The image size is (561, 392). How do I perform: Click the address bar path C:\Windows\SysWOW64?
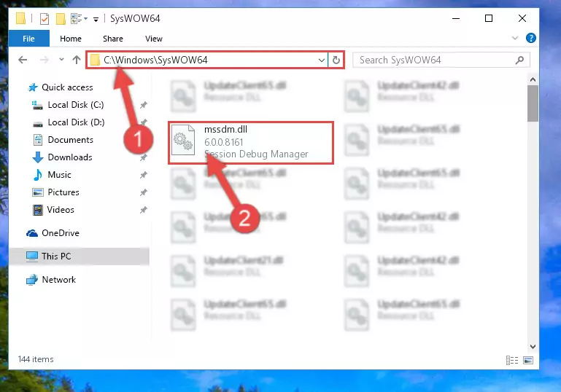click(155, 60)
